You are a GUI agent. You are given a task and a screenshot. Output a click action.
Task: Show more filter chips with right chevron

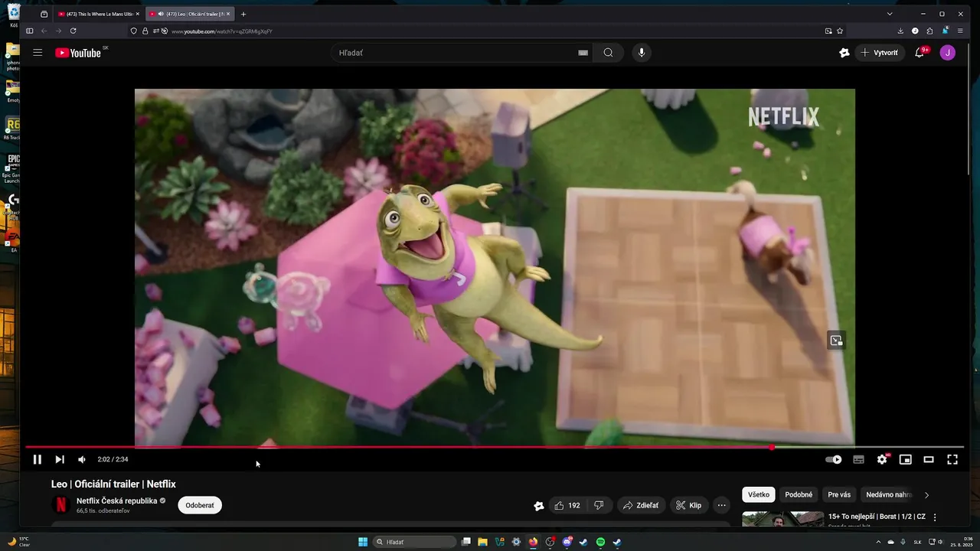(x=926, y=495)
